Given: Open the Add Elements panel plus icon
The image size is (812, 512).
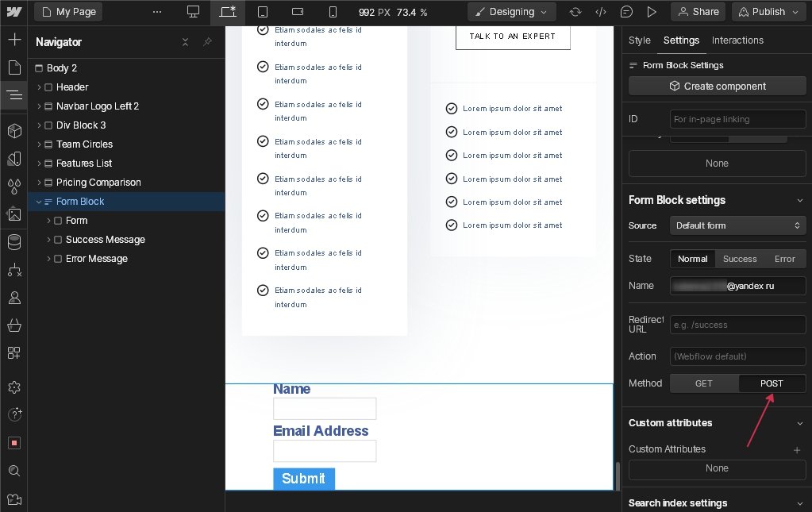Looking at the screenshot, I should (x=13, y=40).
